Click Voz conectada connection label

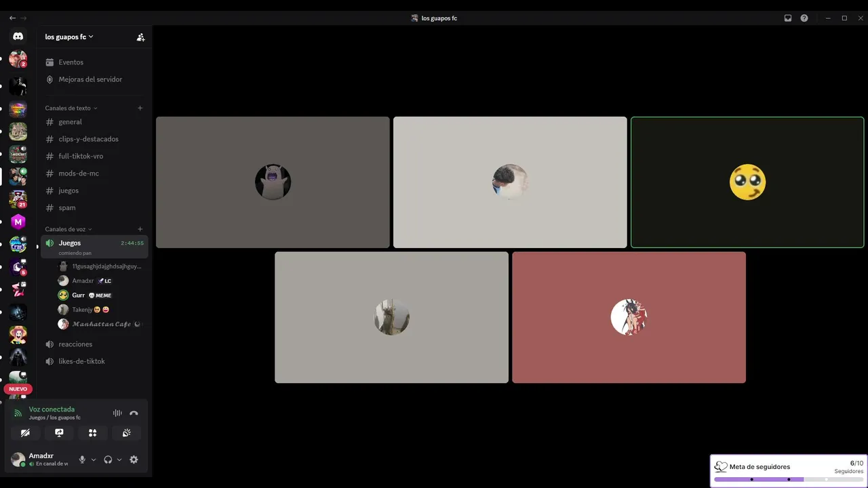52,409
